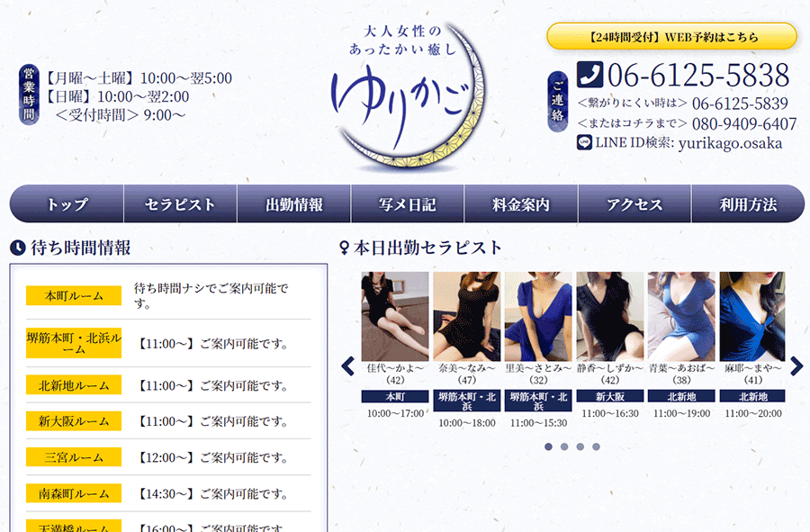
Task: Click the 堺筋本町・北浜ルーム yellow label
Action: click(74, 343)
